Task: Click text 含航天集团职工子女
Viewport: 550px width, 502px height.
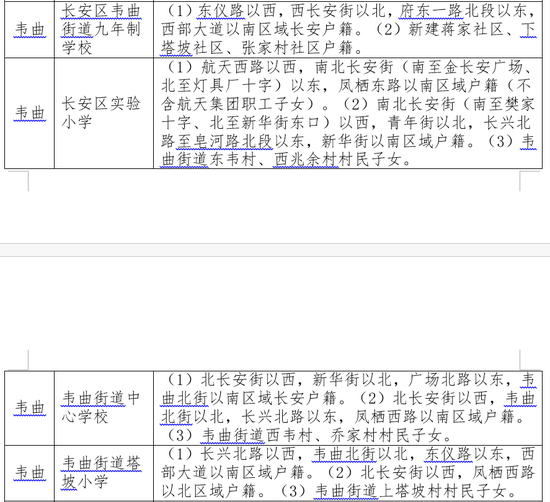Action: (233, 104)
